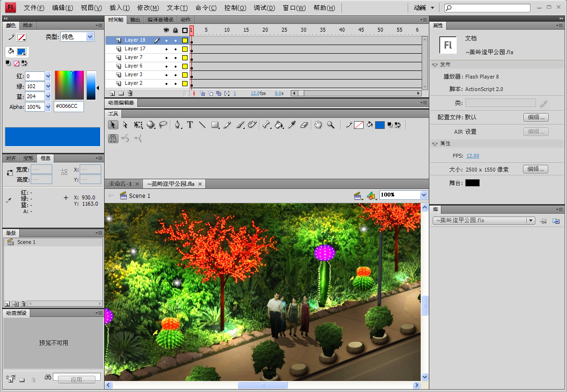Click 编辑 button next to document size

point(535,169)
